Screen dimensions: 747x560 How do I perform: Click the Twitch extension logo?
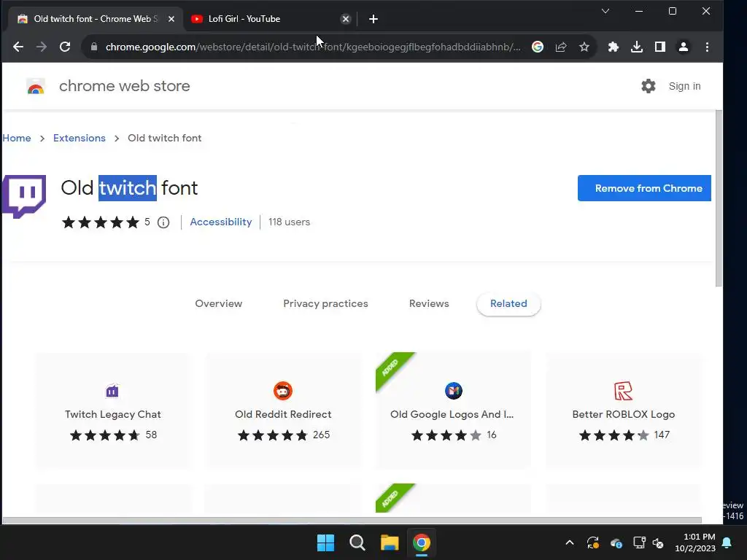click(x=24, y=197)
